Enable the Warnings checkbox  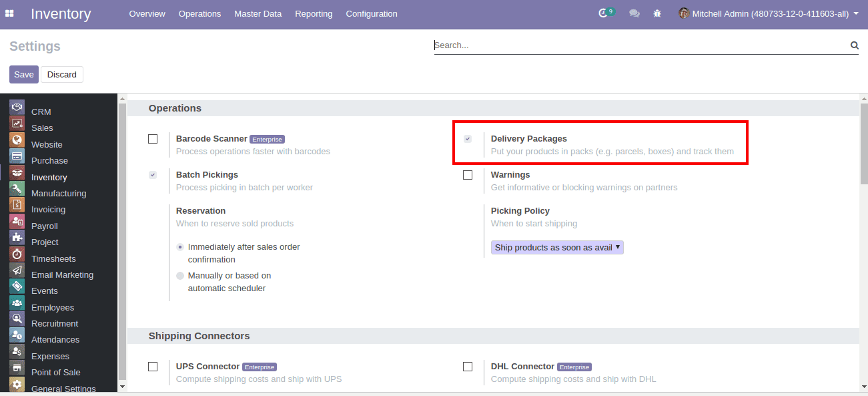(x=468, y=175)
